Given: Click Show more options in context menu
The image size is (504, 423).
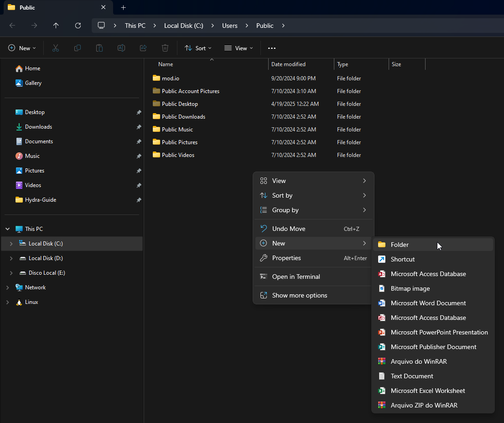Looking at the screenshot, I should click(x=313, y=295).
